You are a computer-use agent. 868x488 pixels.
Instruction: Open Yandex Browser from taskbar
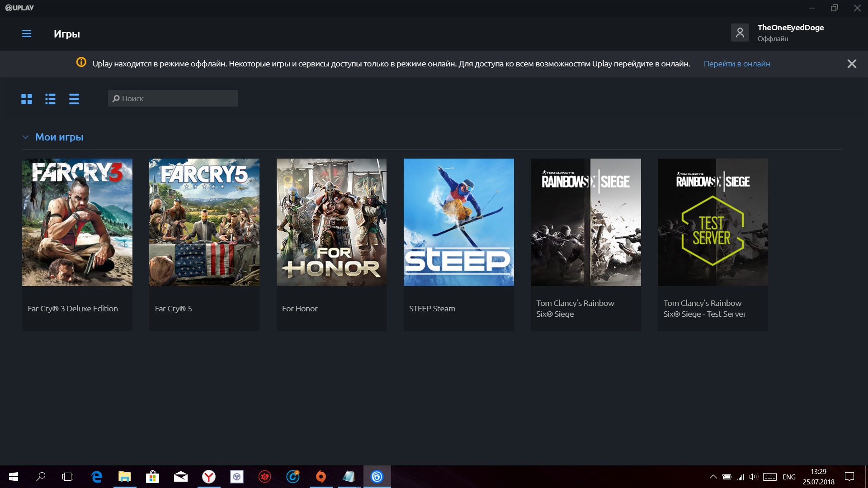(209, 477)
